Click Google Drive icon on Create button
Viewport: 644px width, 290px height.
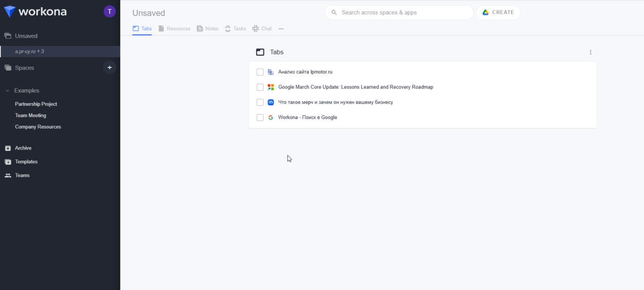coord(485,12)
